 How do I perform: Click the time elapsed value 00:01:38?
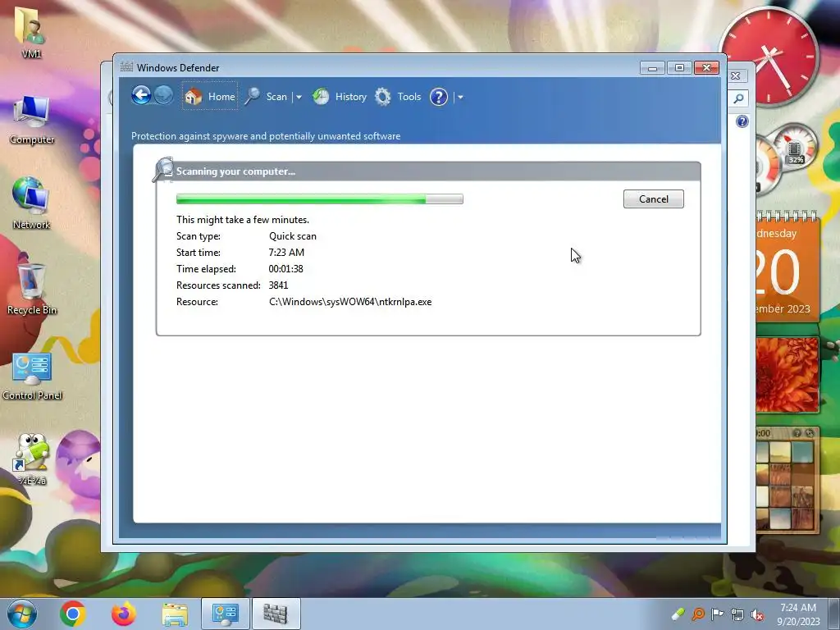tap(286, 269)
